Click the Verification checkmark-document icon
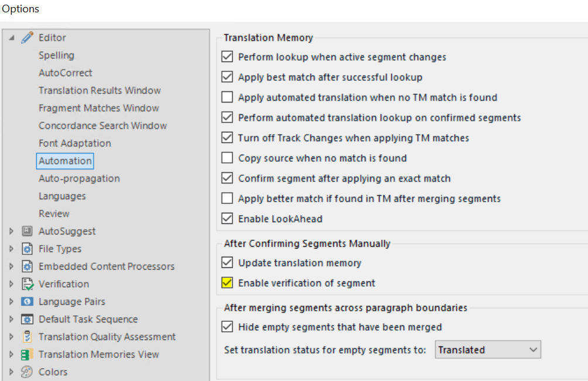 pyautogui.click(x=28, y=284)
